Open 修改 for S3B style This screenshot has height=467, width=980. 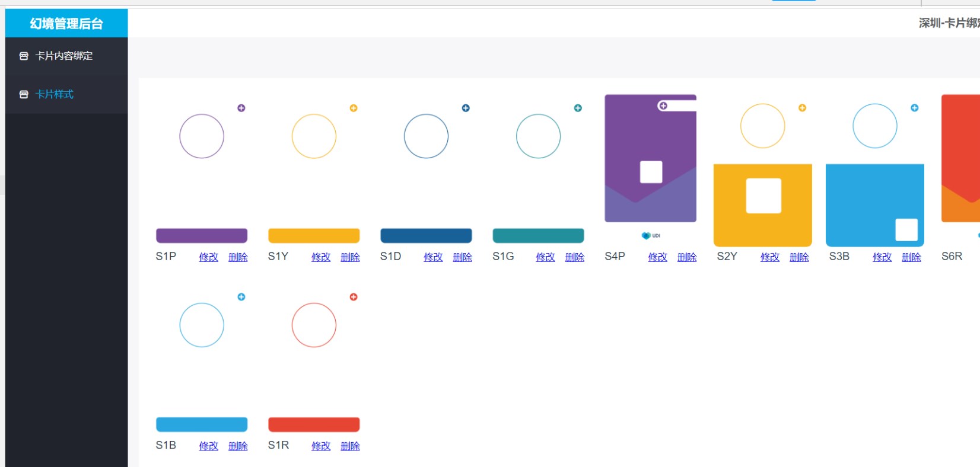[x=882, y=257]
